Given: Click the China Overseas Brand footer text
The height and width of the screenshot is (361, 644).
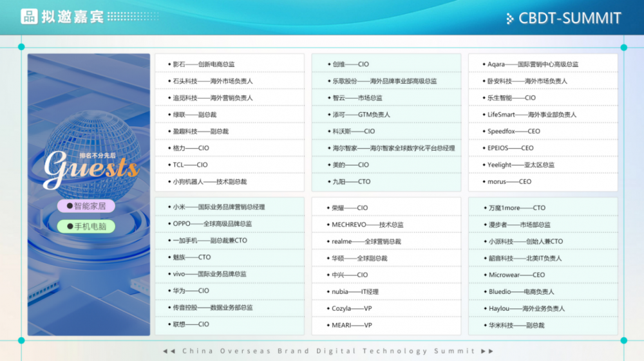Looking at the screenshot, I should 328,351.
